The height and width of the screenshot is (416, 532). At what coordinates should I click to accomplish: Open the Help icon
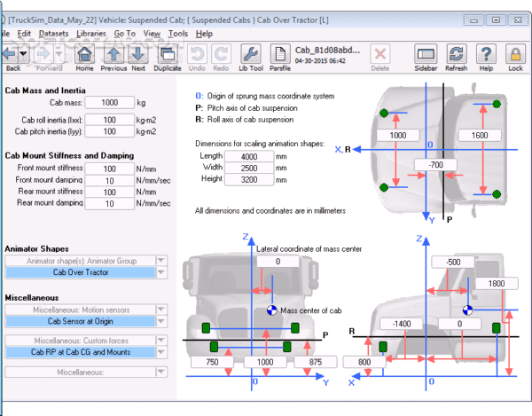click(486, 55)
